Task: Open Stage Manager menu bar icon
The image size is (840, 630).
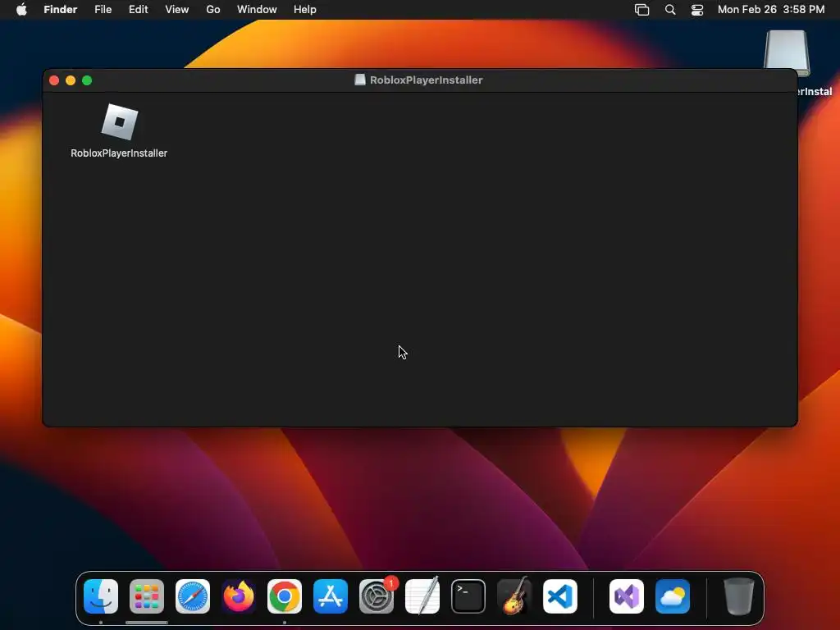Action: tap(641, 10)
